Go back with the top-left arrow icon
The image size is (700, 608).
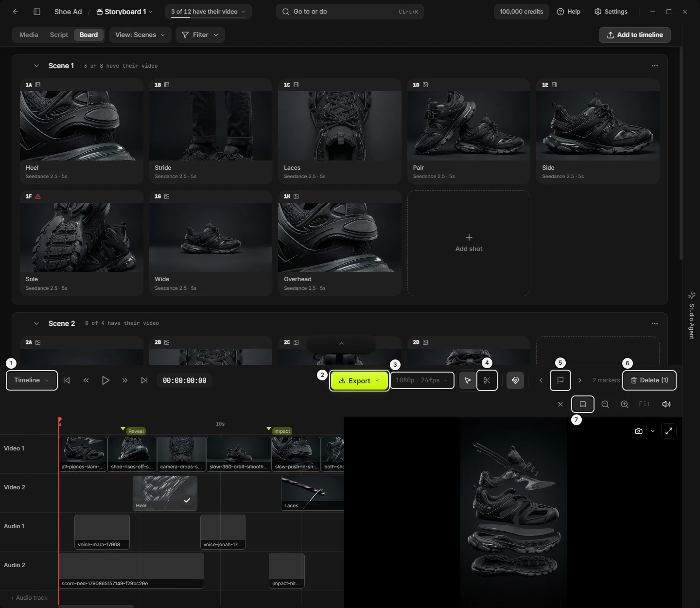pos(16,12)
